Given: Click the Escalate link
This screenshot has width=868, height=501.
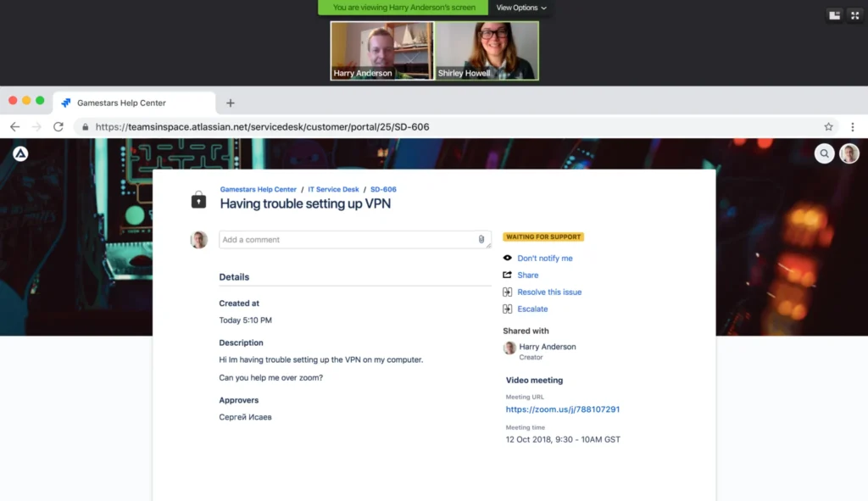Looking at the screenshot, I should click(x=532, y=309).
